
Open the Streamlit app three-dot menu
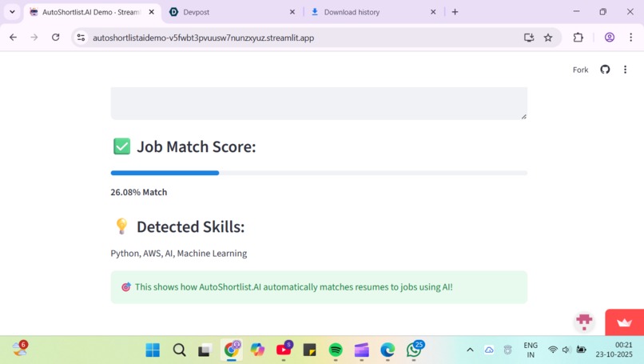coord(625,70)
